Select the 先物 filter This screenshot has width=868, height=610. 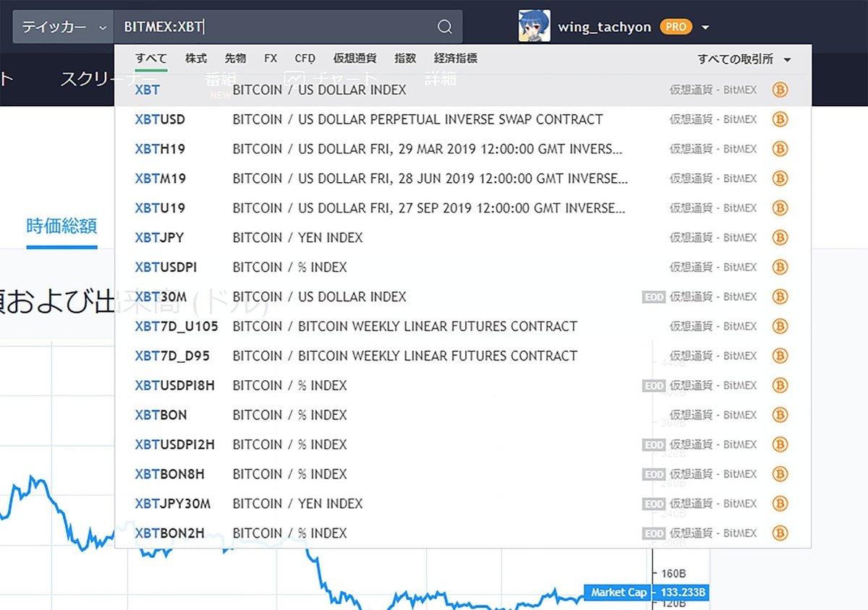coord(236,59)
